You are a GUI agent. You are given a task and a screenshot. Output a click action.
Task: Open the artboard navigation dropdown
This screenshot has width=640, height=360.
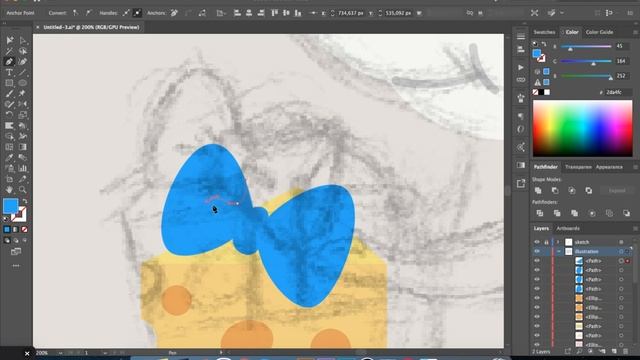pos(105,353)
